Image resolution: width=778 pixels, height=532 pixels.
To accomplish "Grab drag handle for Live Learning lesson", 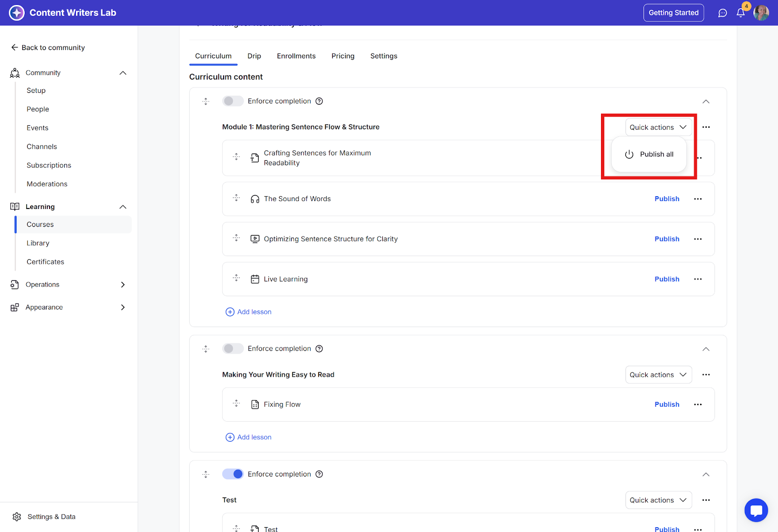I will [236, 278].
